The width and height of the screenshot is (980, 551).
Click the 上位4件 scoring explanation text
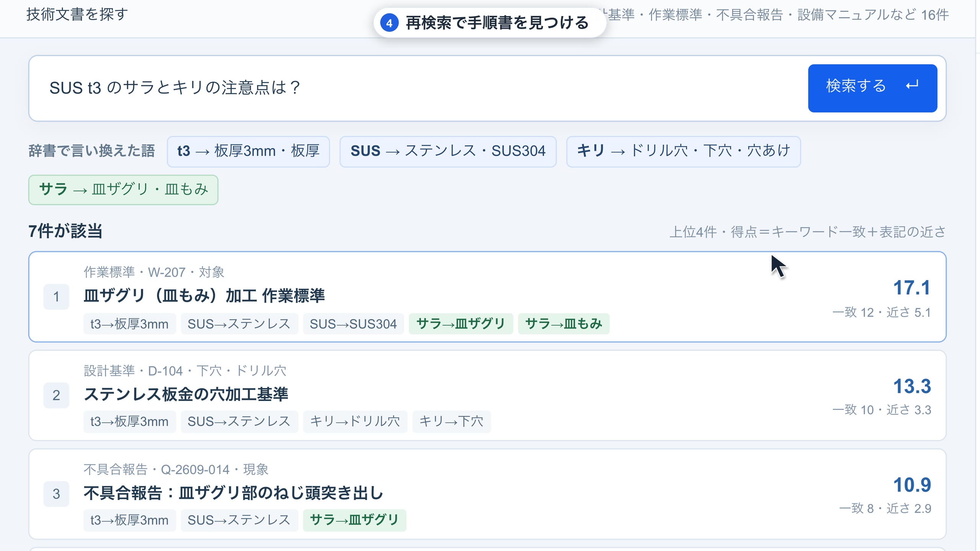point(808,232)
